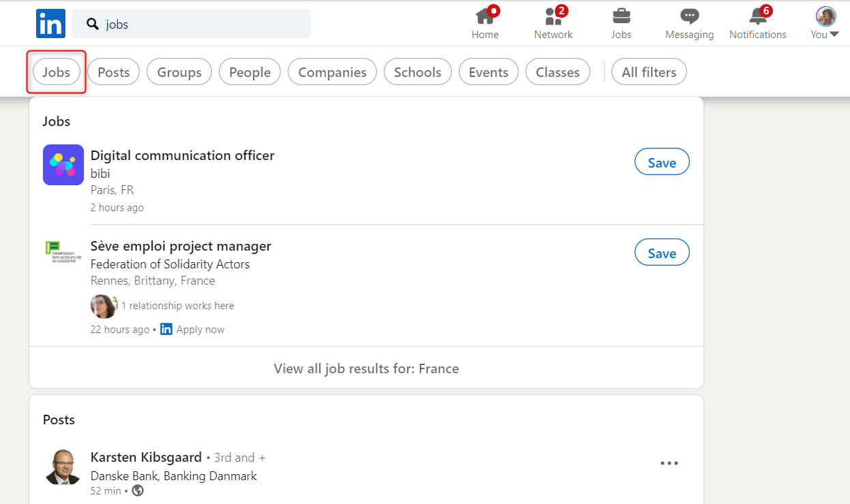Click the search field containing jobs
850x504 pixels.
192,24
